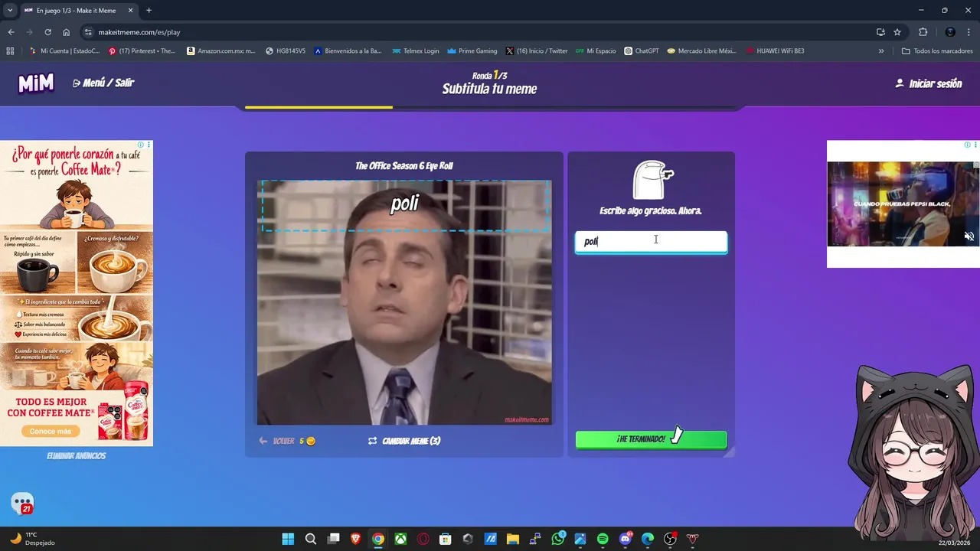The image size is (980, 551).
Task: Go to browser home page
Action: 67,32
